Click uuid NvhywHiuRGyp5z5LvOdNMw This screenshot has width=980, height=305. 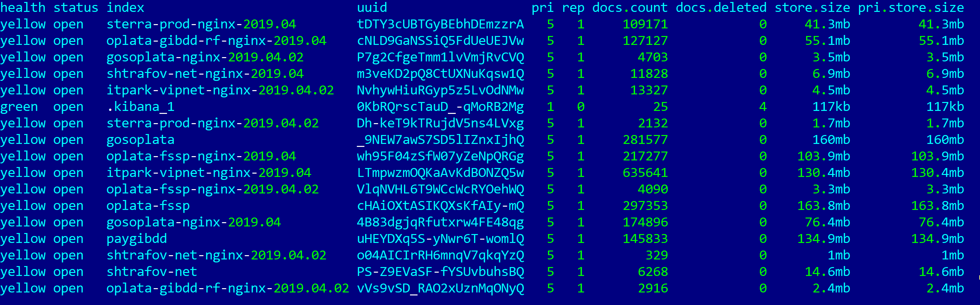click(441, 90)
